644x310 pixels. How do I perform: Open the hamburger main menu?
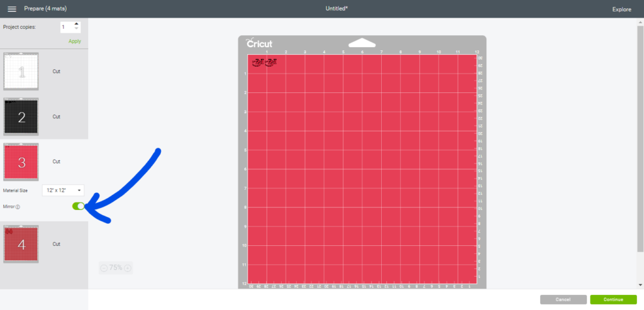coord(12,9)
